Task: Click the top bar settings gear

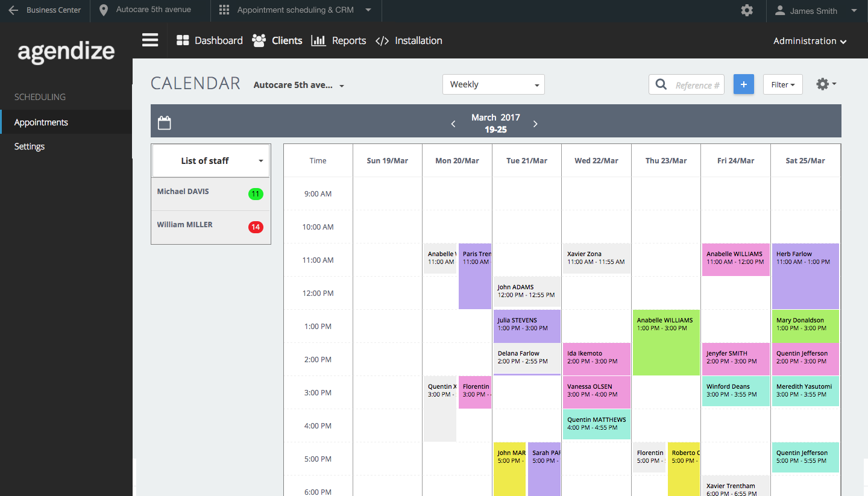Action: (x=747, y=10)
